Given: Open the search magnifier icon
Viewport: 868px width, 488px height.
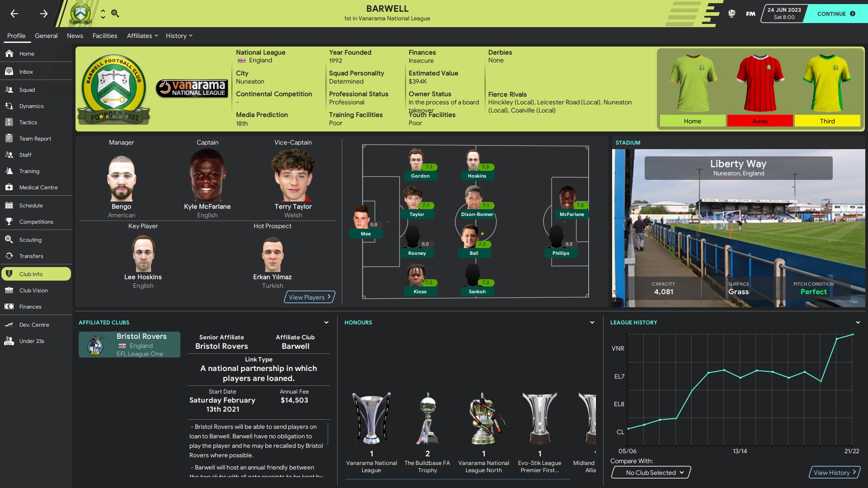Looking at the screenshot, I should (115, 14).
